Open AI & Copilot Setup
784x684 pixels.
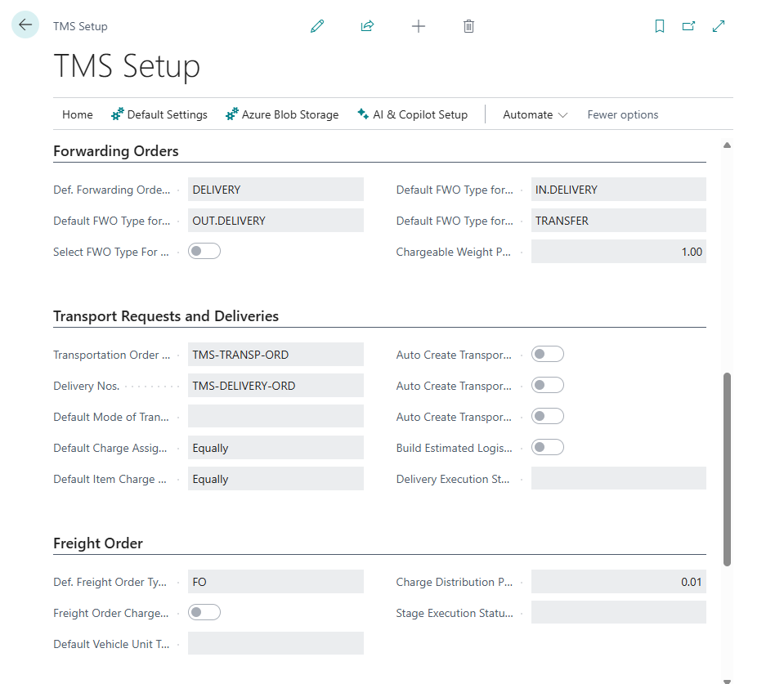[x=413, y=114]
